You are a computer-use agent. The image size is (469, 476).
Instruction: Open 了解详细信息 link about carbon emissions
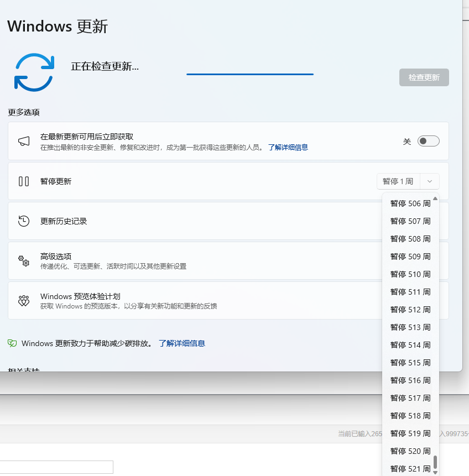coord(182,343)
